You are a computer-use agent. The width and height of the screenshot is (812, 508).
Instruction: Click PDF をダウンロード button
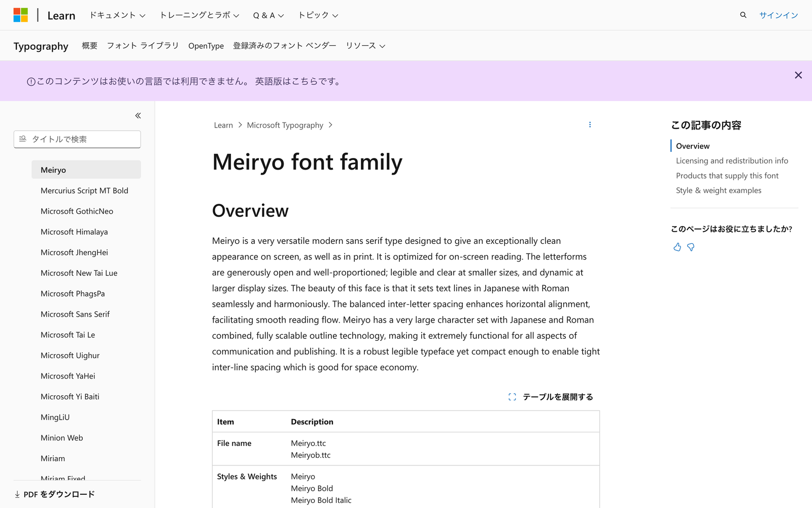tap(54, 494)
